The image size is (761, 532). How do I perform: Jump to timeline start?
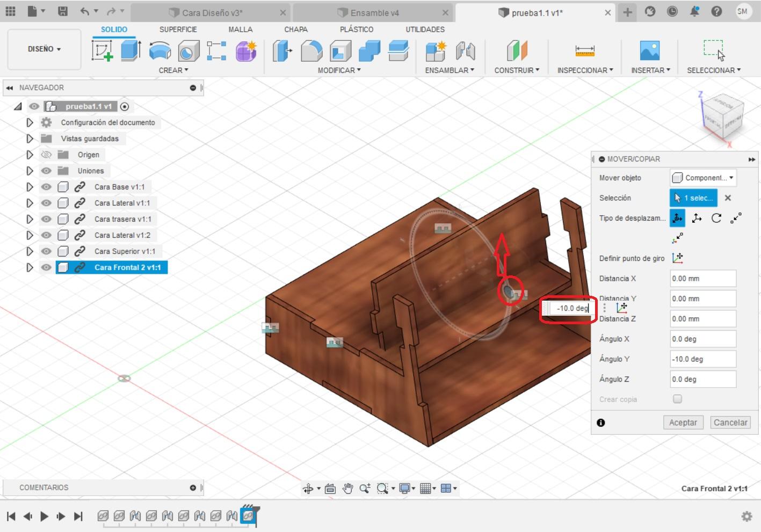coord(11,516)
